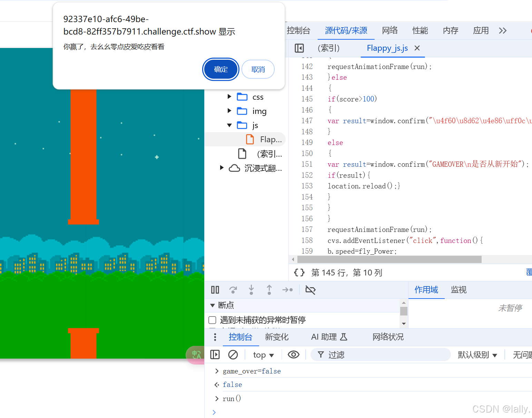Pretty-print code with the curly braces icon
The width and height of the screenshot is (532, 418).
[x=299, y=273]
